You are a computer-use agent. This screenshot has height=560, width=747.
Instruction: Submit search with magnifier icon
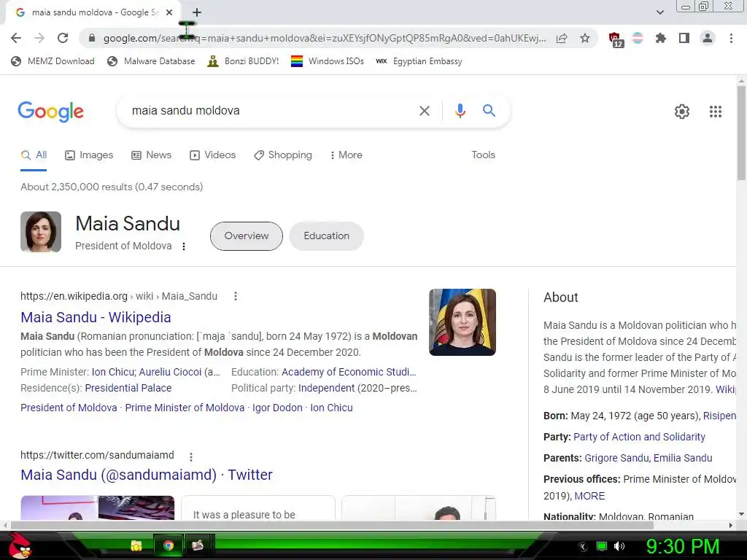tap(489, 111)
